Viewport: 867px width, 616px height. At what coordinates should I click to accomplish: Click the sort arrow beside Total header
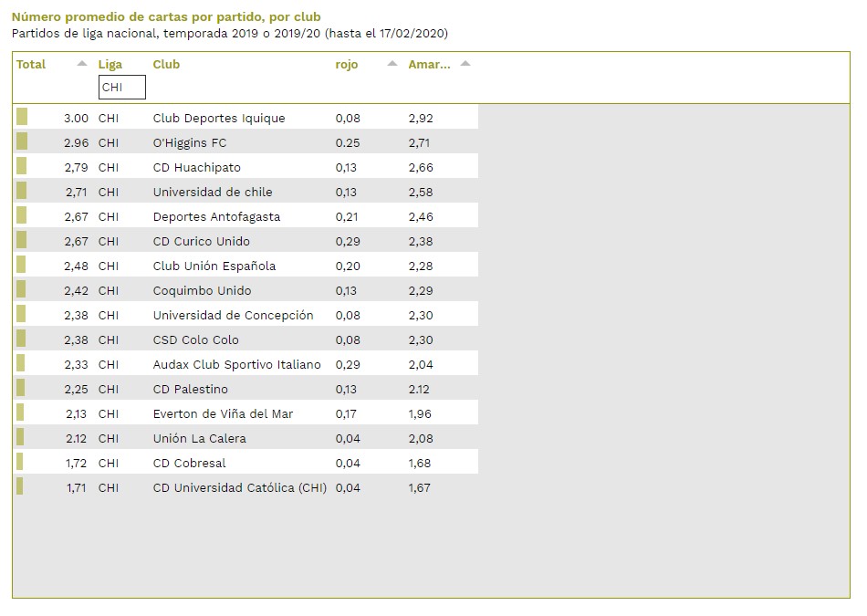82,64
